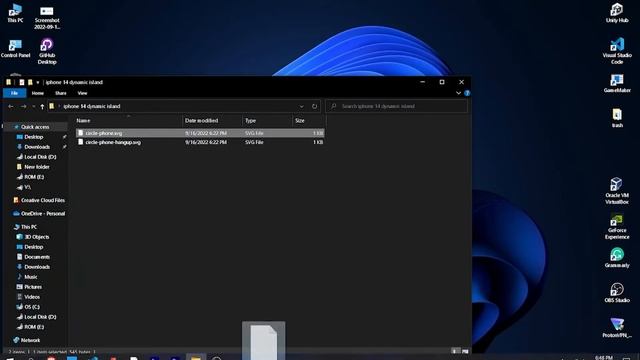
Task: Sort files by Date modified column
Action: coord(212,121)
